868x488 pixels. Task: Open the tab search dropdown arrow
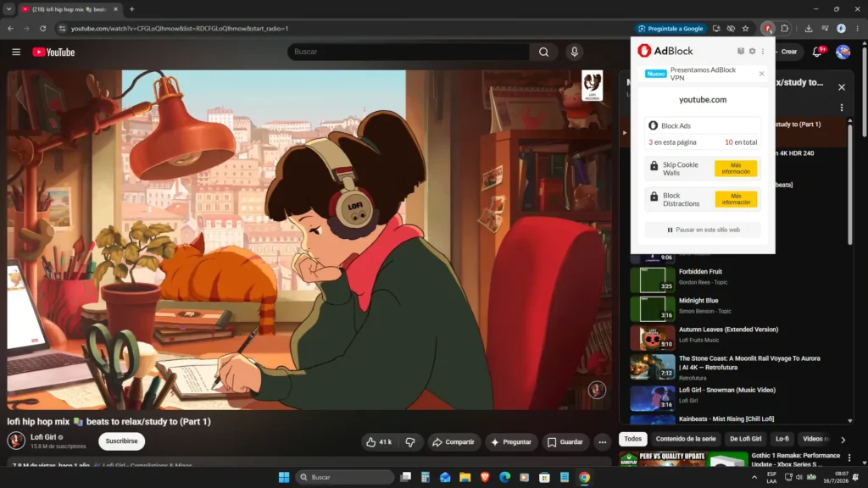[x=8, y=8]
